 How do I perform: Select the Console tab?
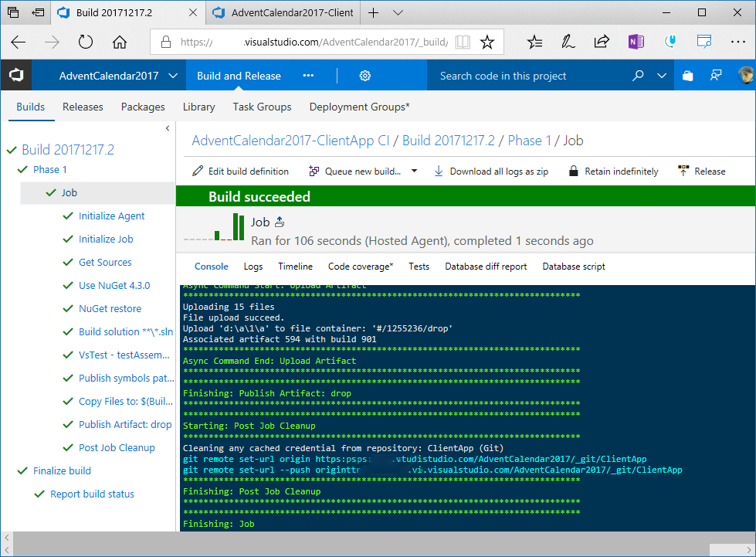click(211, 267)
